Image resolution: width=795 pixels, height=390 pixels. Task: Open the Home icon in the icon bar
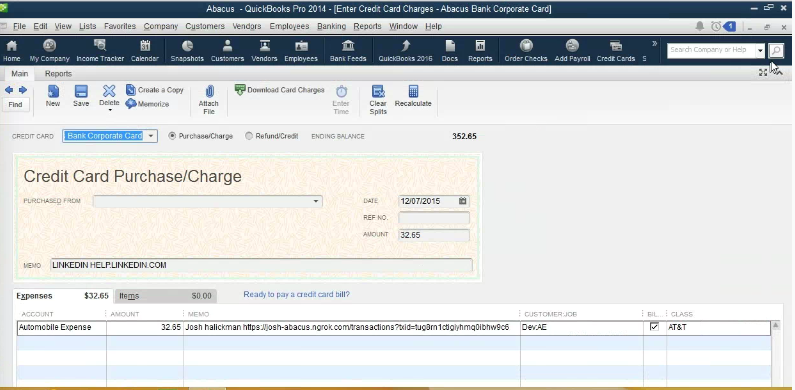pyautogui.click(x=12, y=51)
